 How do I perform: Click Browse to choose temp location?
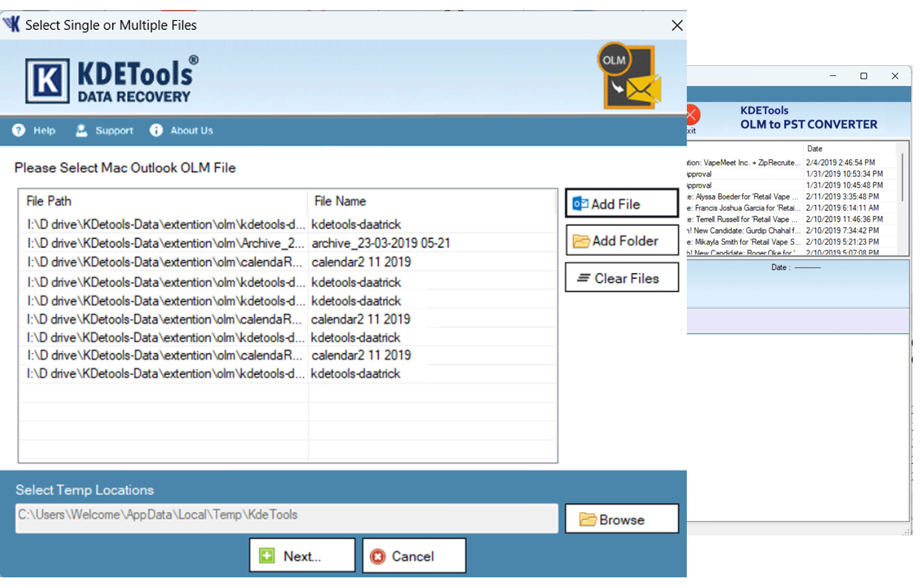[622, 519]
